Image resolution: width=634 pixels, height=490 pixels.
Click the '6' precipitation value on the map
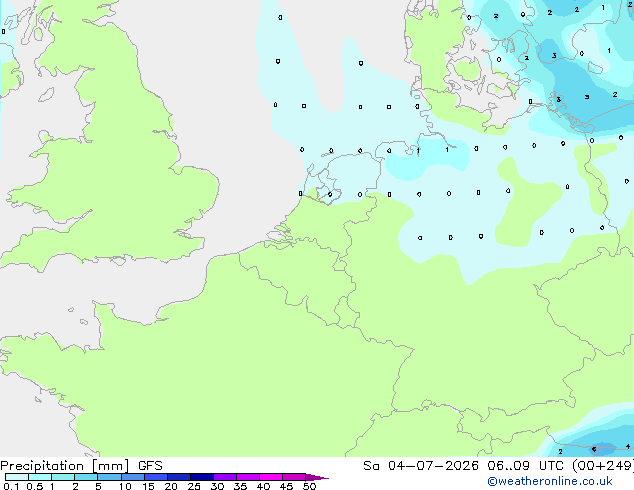(x=594, y=449)
